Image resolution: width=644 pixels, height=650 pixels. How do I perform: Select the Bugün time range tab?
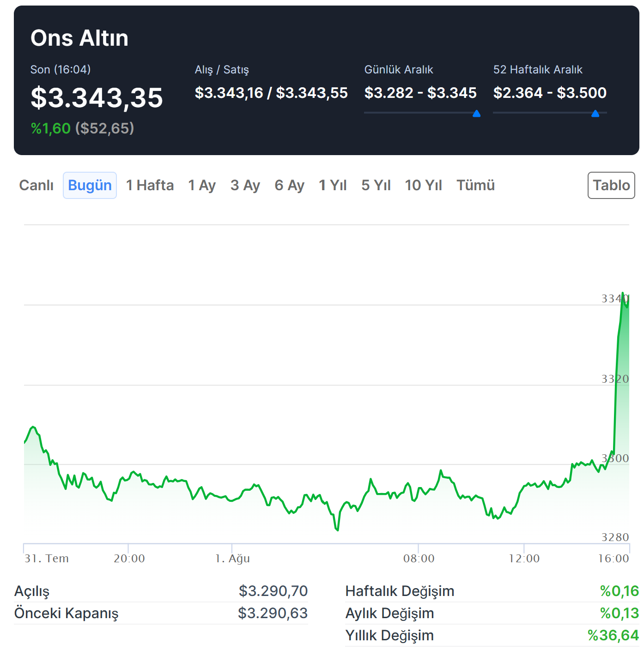click(90, 185)
